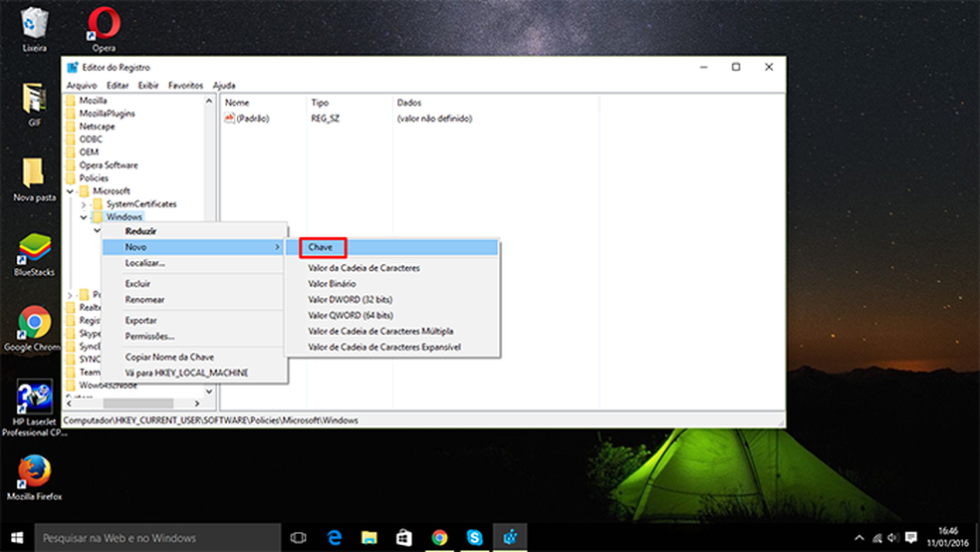Open File Explorer from the taskbar
This screenshot has height=552, width=980.
(x=369, y=538)
